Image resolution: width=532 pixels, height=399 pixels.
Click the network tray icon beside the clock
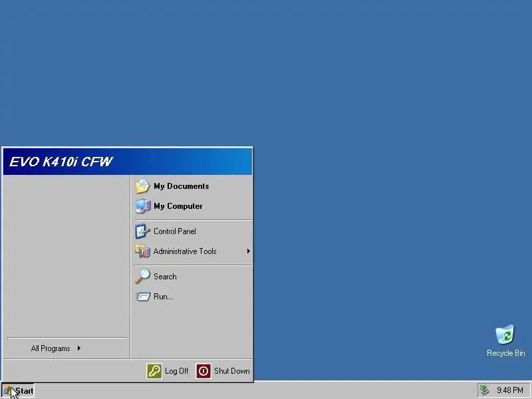pyautogui.click(x=484, y=390)
